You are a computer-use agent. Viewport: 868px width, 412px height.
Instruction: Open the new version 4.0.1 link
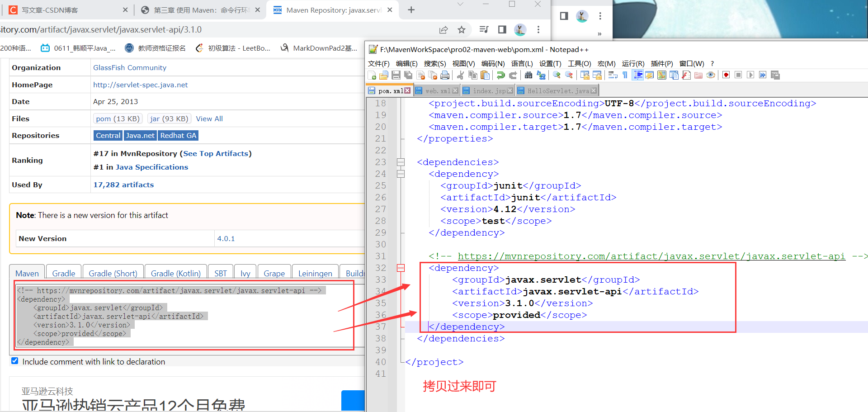tap(226, 238)
